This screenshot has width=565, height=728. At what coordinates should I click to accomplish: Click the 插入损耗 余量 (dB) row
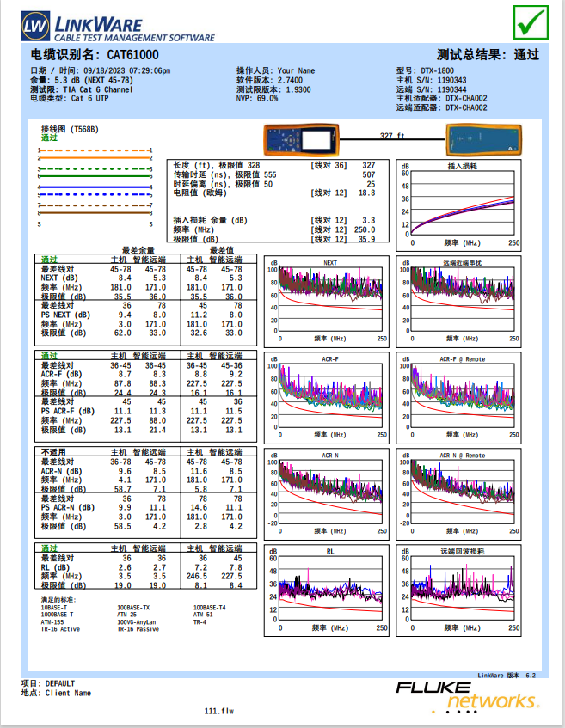[x=274, y=221]
